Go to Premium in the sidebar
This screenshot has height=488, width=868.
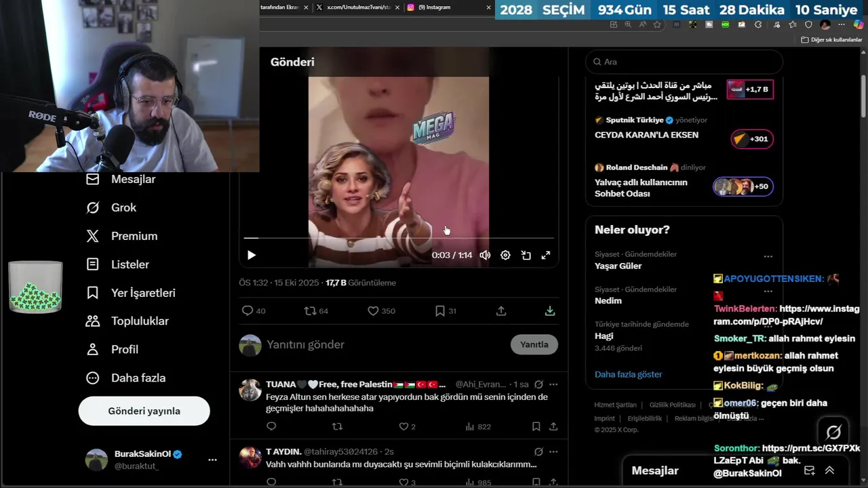tap(121, 237)
